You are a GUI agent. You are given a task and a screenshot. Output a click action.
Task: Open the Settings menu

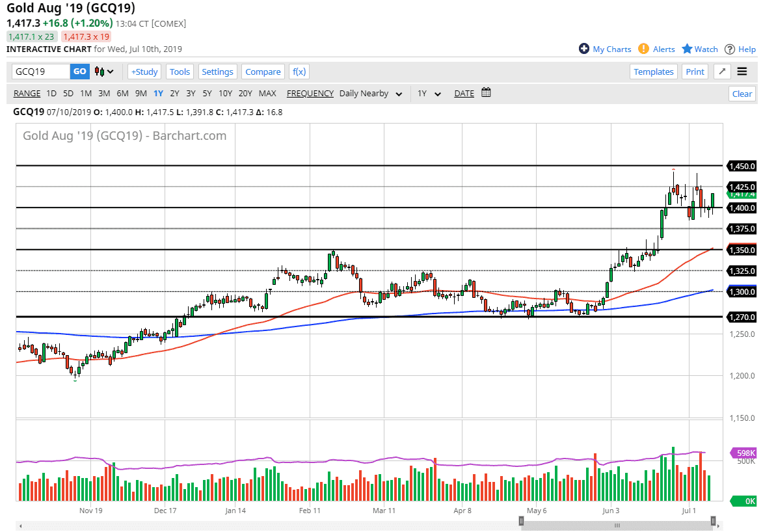pyautogui.click(x=217, y=72)
